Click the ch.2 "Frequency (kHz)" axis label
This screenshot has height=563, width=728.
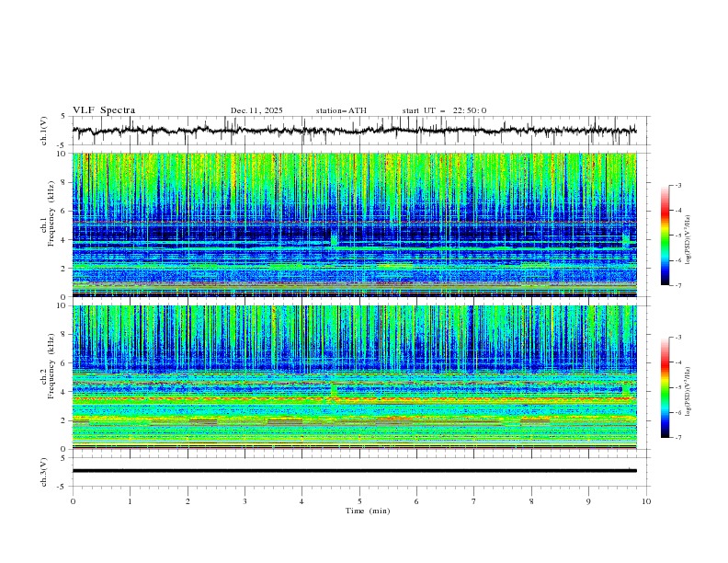[x=51, y=365]
